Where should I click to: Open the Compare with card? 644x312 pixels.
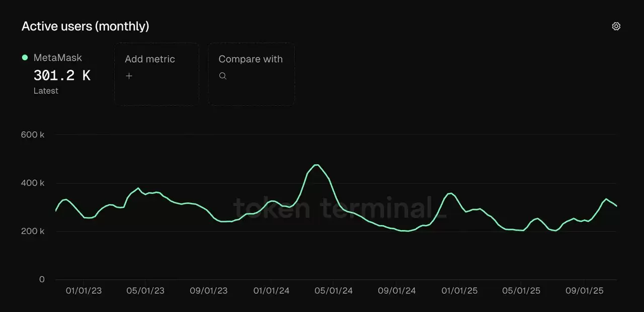pos(251,74)
